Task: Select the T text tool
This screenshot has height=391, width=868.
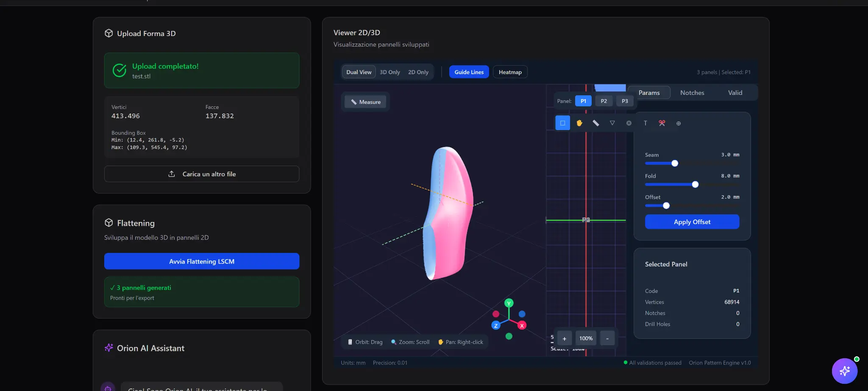Action: [x=645, y=123]
